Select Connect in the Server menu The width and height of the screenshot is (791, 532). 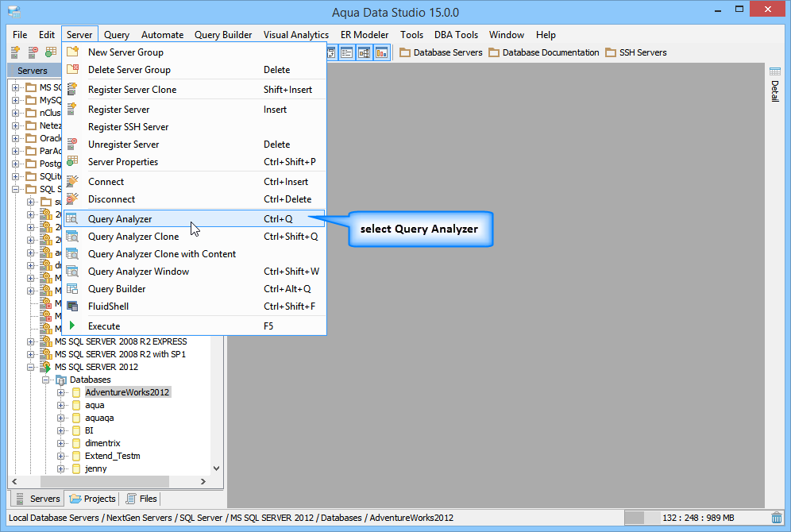pyautogui.click(x=195, y=182)
